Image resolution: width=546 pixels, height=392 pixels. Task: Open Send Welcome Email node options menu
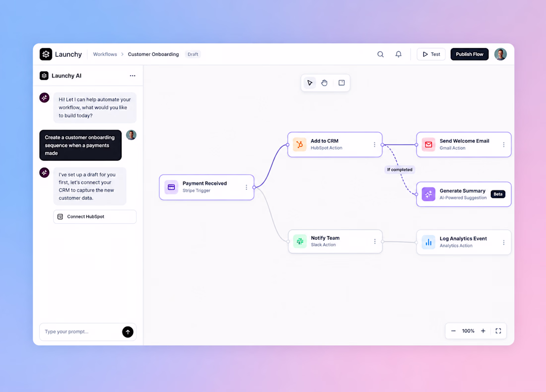(503, 144)
